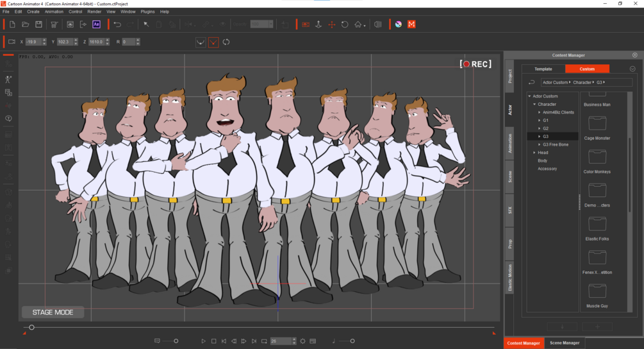This screenshot has height=349, width=644.
Task: Choose the arrow selection tool
Action: click(x=146, y=24)
